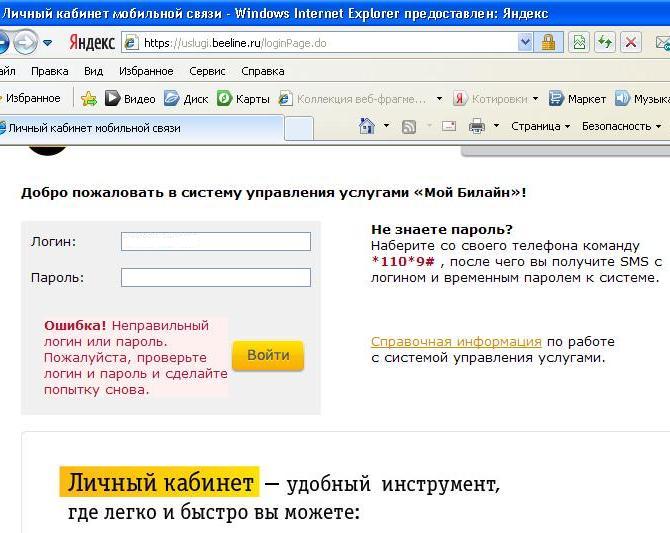Expand the Котировки favorites dropdown
The height and width of the screenshot is (533, 670).
[x=535, y=99]
